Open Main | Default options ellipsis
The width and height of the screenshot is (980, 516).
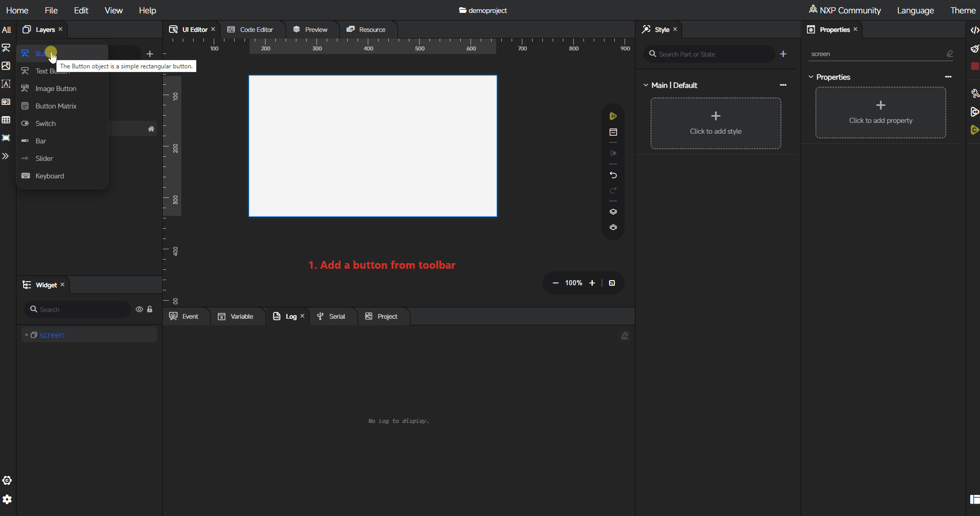pos(783,85)
